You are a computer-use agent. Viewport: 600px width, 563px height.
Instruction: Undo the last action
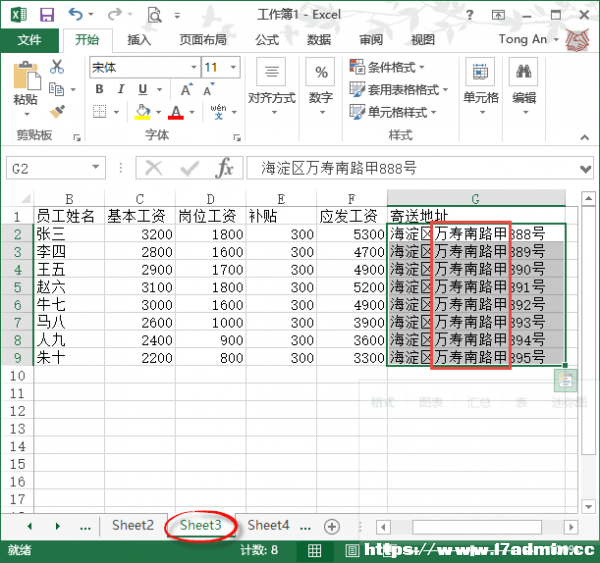point(75,15)
